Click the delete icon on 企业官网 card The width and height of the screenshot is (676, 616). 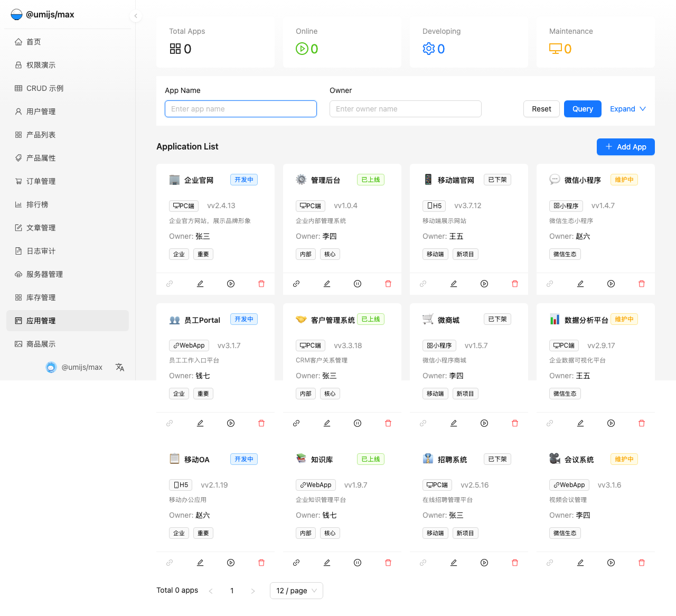click(261, 284)
